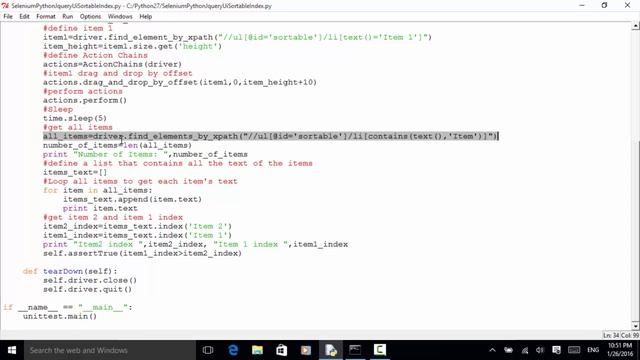This screenshot has width=640, height=360.
Task: Click the number_of_items=len(all_items) line
Action: pos(117,145)
